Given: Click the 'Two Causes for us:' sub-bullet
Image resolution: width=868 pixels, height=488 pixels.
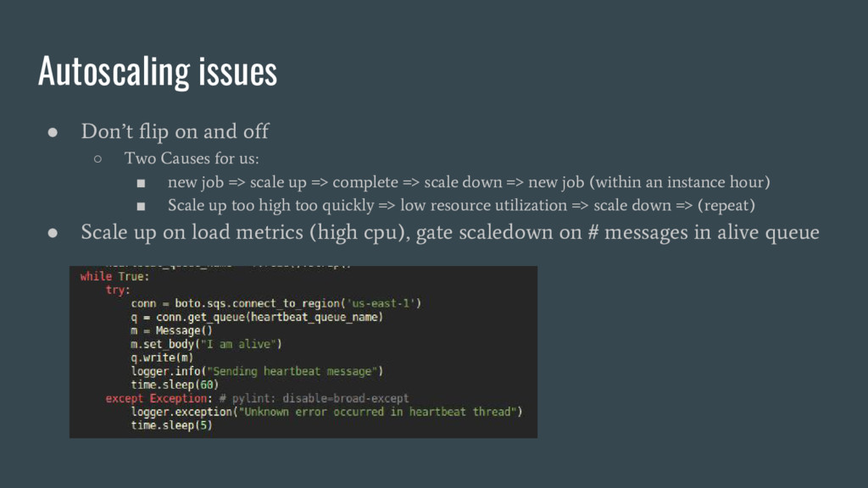Looking at the screenshot, I should 192,158.
